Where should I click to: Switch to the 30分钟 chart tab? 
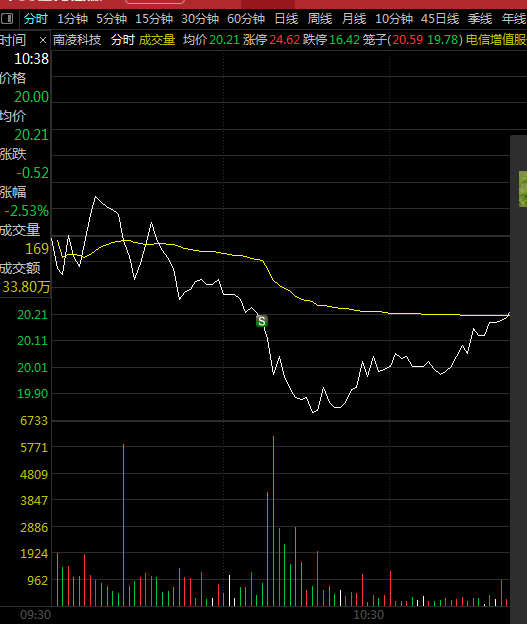200,19
